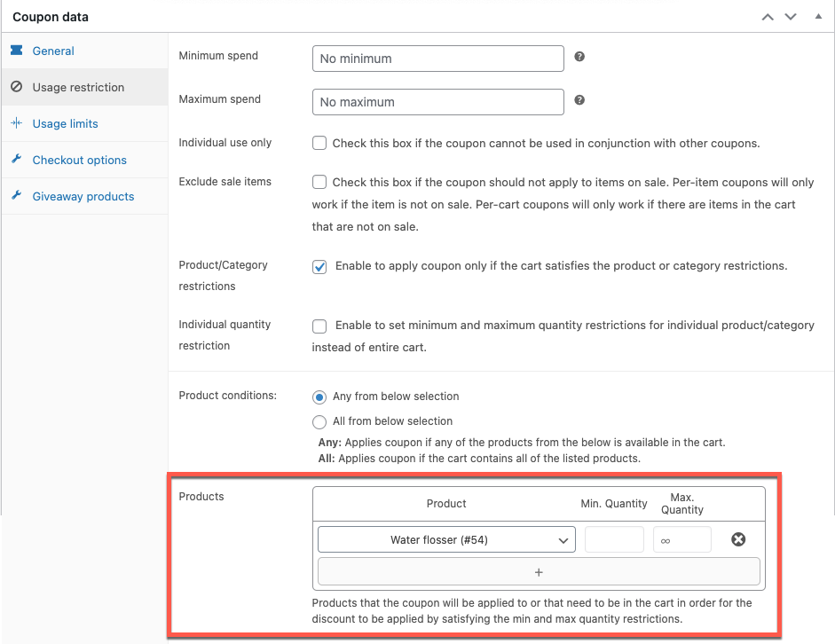Image resolution: width=835 pixels, height=644 pixels.
Task: Click the Minimum spend help icon
Action: tap(579, 57)
